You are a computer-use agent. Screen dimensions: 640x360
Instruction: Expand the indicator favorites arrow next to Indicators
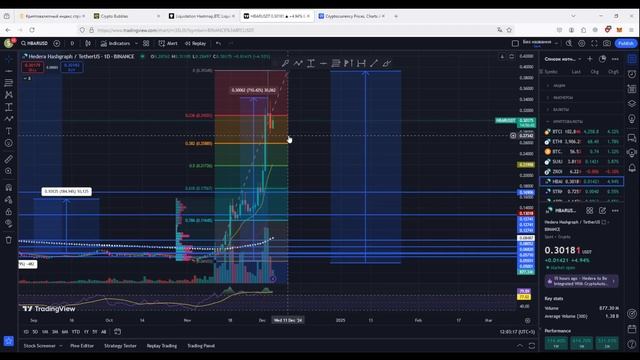[x=136, y=43]
